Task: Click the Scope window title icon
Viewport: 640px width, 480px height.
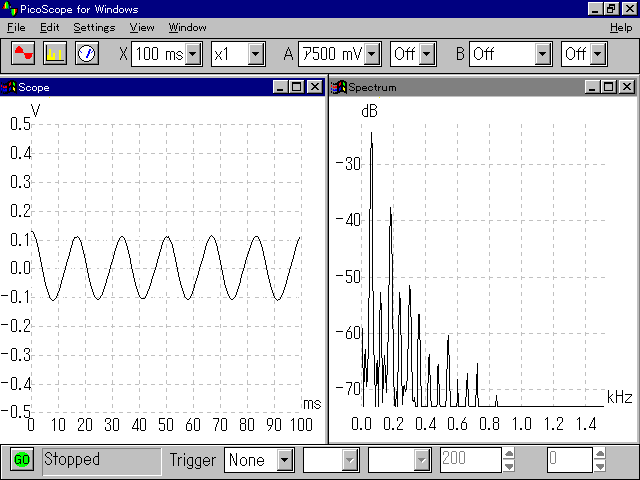Action: [x=10, y=87]
